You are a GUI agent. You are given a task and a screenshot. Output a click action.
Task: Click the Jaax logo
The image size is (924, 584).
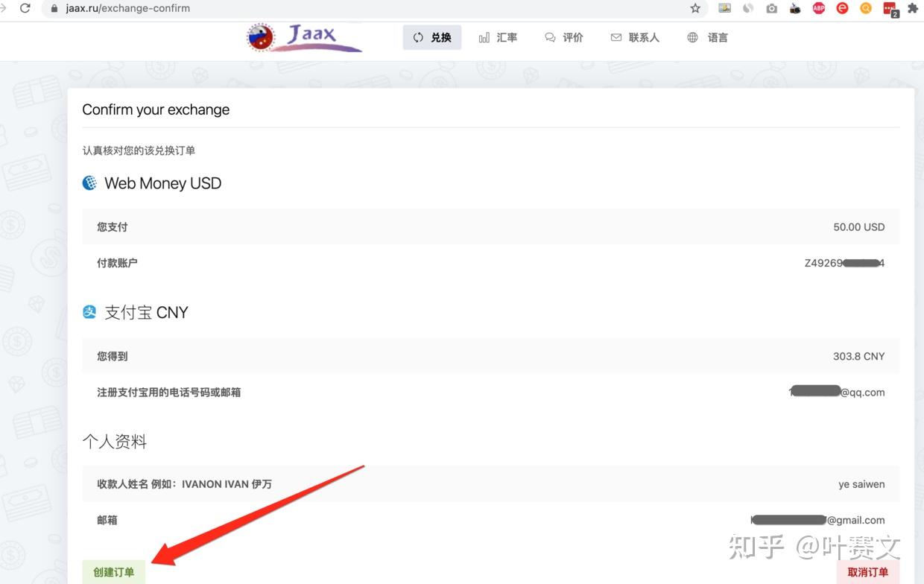[x=304, y=37]
